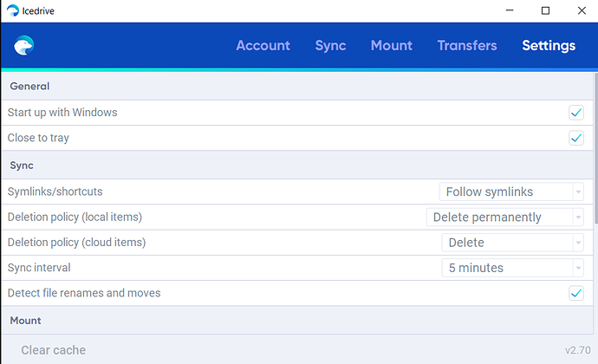Open the Transfers tab

tap(467, 45)
